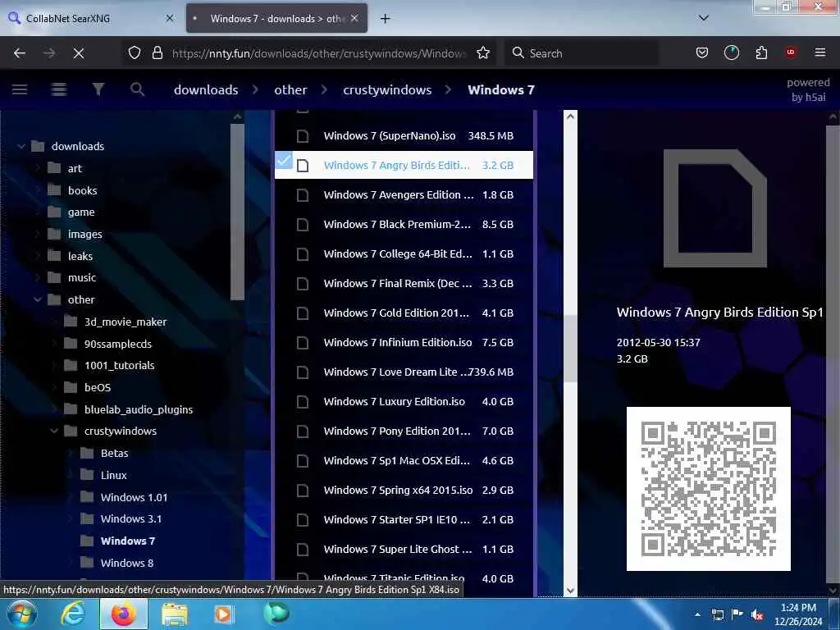
Task: Expand the Windows 8 tree folder
Action: pyautogui.click(x=71, y=563)
